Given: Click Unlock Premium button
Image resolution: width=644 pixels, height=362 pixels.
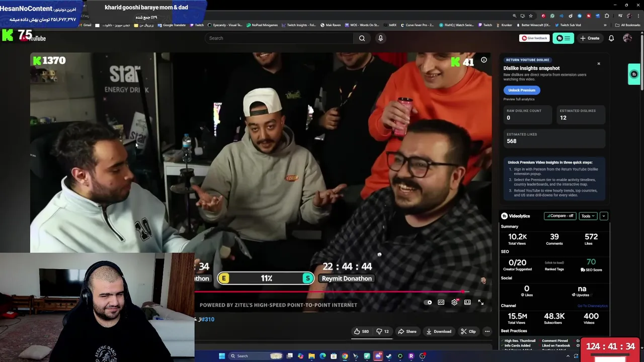Looking at the screenshot, I should coord(522,90).
